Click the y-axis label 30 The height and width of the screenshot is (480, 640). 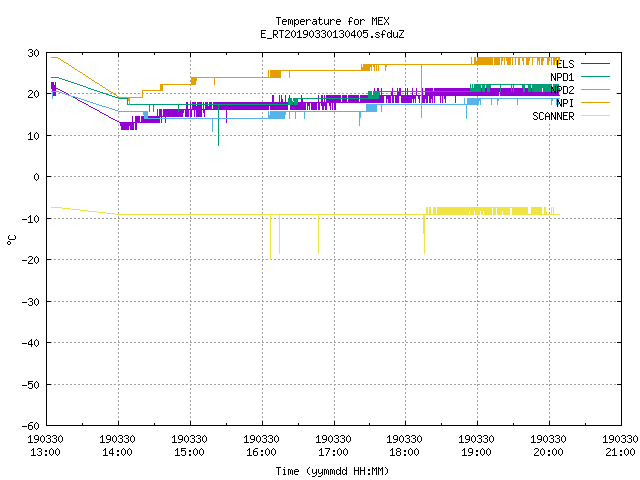click(x=33, y=53)
